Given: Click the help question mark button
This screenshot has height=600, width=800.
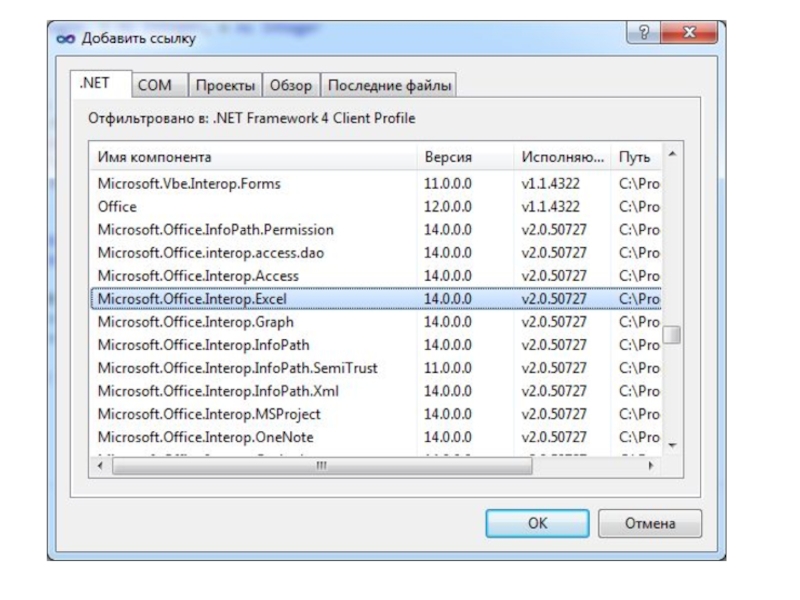Looking at the screenshot, I should [647, 35].
